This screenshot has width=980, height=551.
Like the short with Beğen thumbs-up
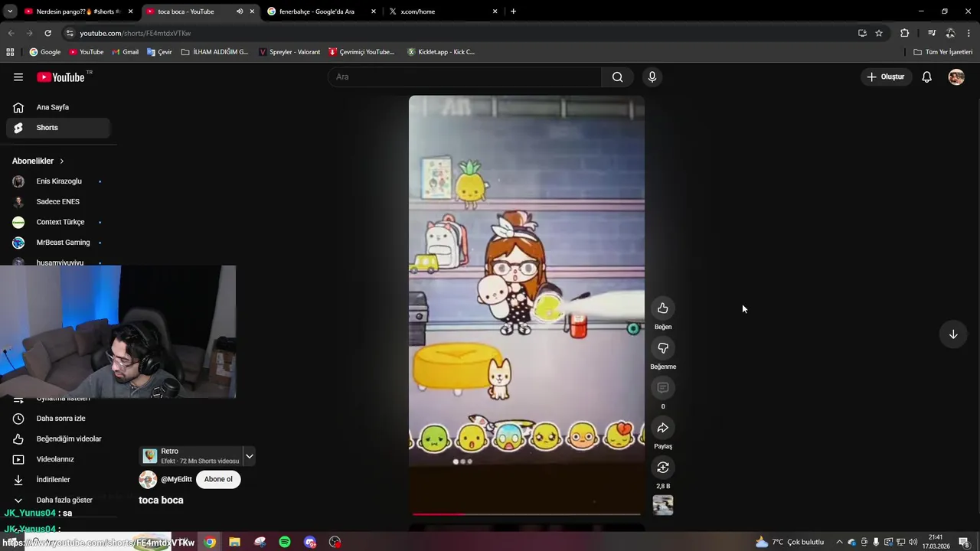[663, 308]
